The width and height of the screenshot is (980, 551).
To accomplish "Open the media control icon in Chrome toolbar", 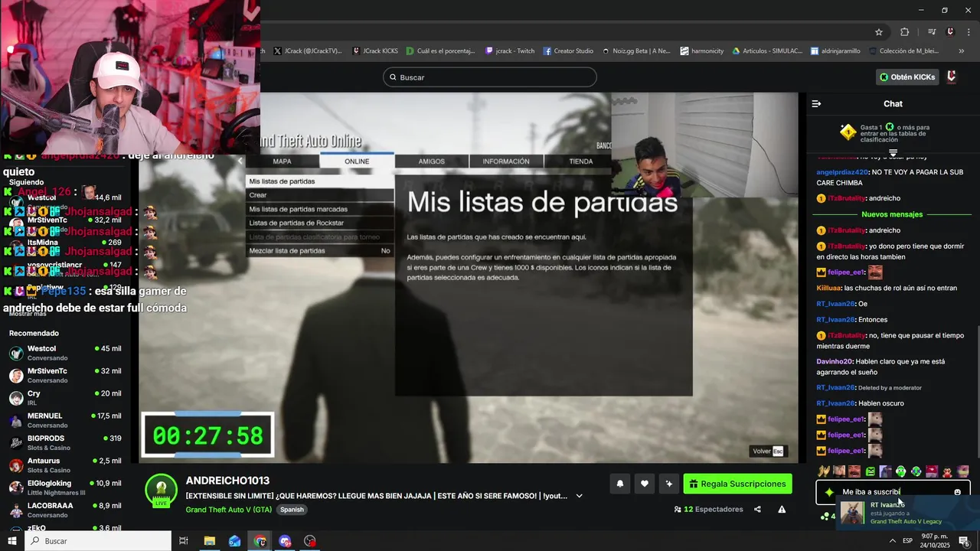I will [x=932, y=31].
